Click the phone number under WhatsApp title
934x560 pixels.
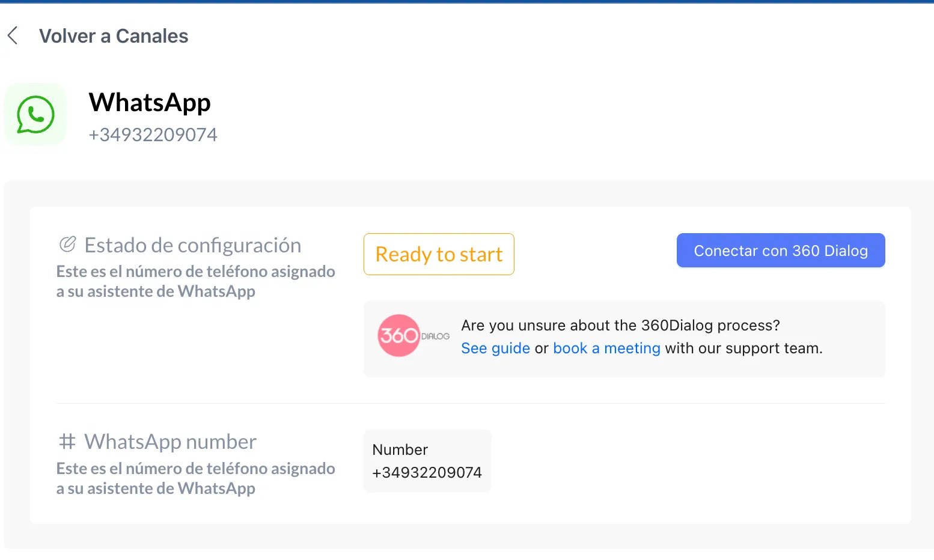(x=153, y=135)
